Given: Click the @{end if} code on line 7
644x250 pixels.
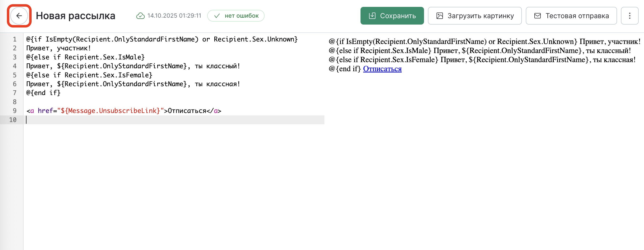Looking at the screenshot, I should point(43,93).
